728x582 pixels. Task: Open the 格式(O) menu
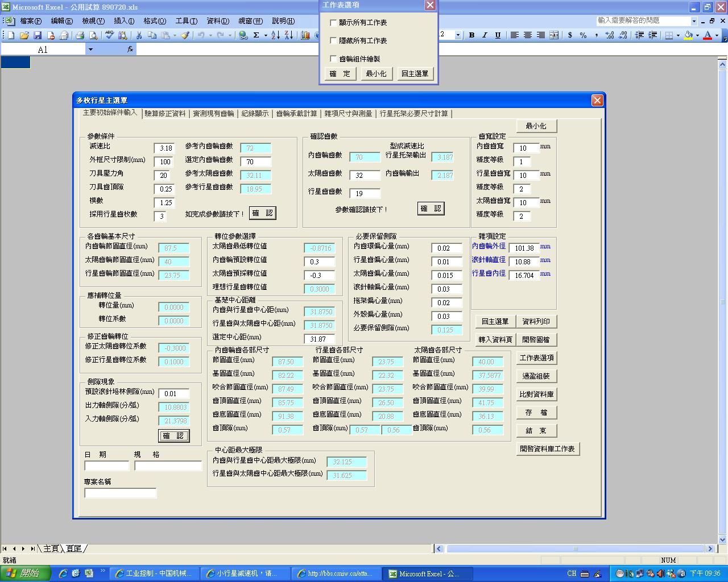point(155,21)
